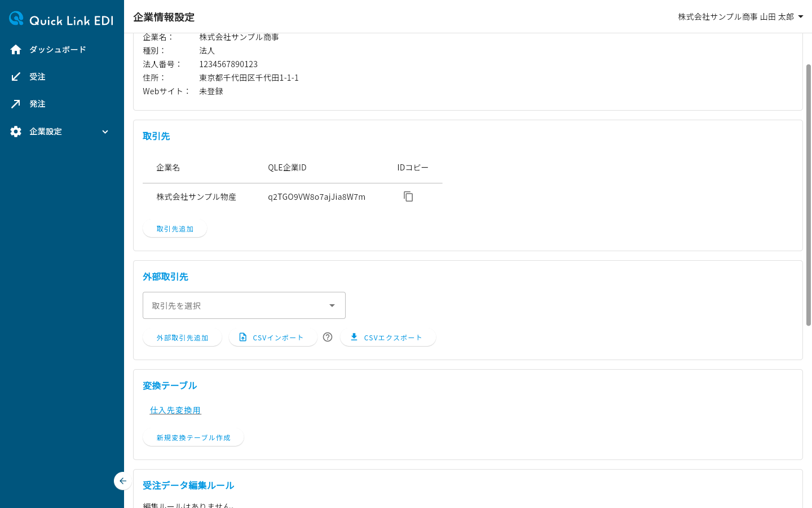Click the QLE企業ID column header
This screenshot has height=508, width=812.
pyautogui.click(x=287, y=168)
